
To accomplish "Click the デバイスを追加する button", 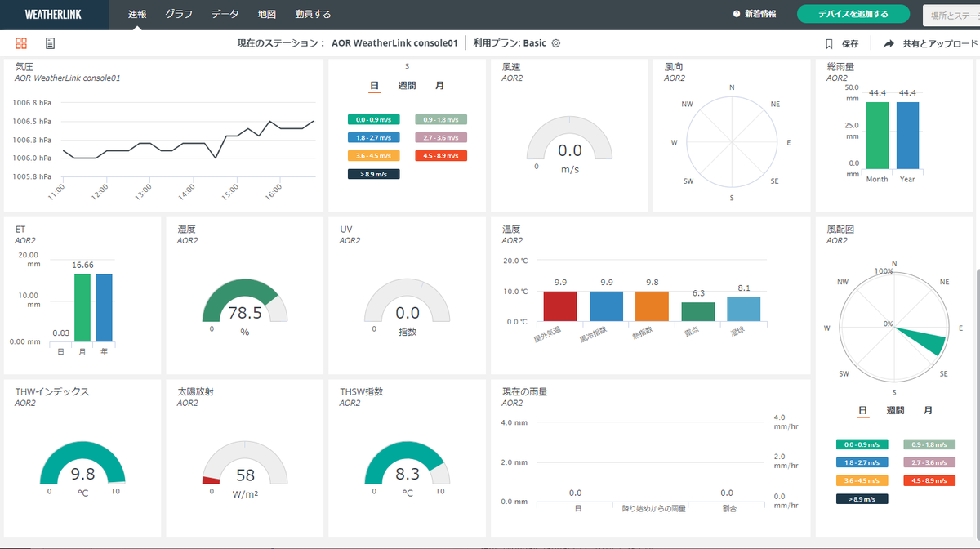I will (853, 14).
